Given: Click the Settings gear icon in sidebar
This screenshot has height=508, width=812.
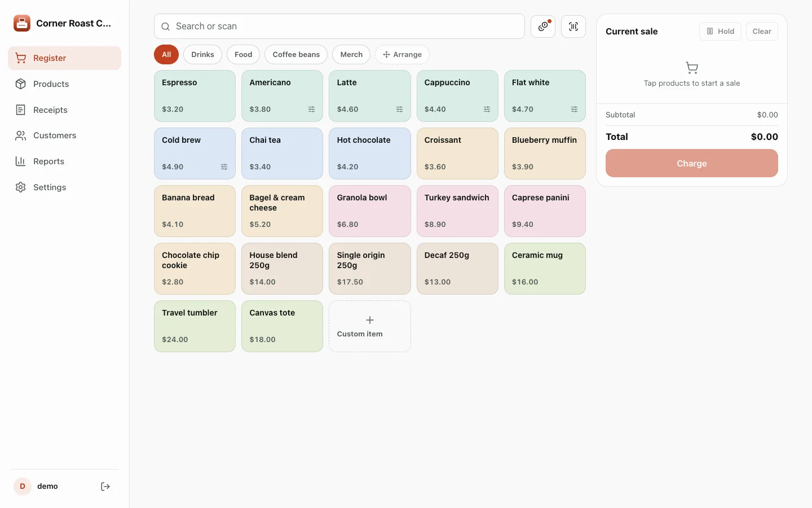Looking at the screenshot, I should (21, 187).
